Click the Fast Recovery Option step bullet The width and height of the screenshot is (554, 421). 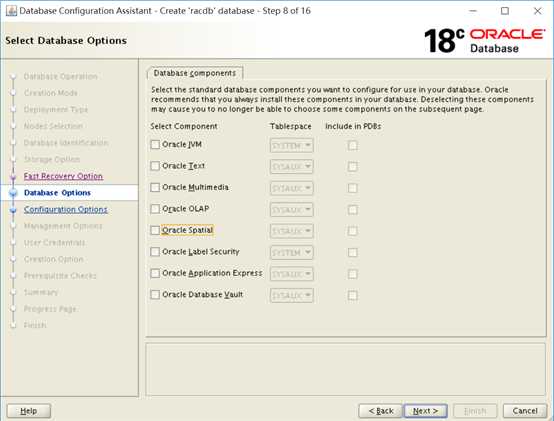point(13,176)
